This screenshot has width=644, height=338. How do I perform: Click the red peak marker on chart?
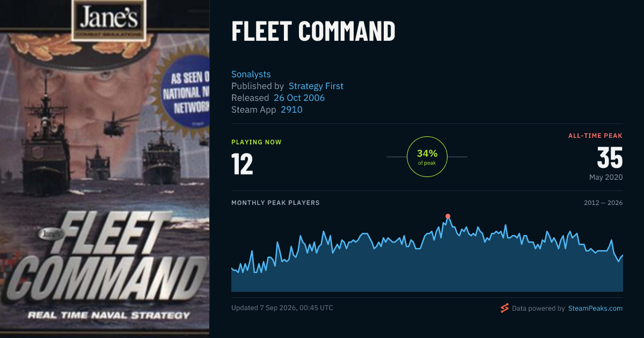click(x=448, y=216)
